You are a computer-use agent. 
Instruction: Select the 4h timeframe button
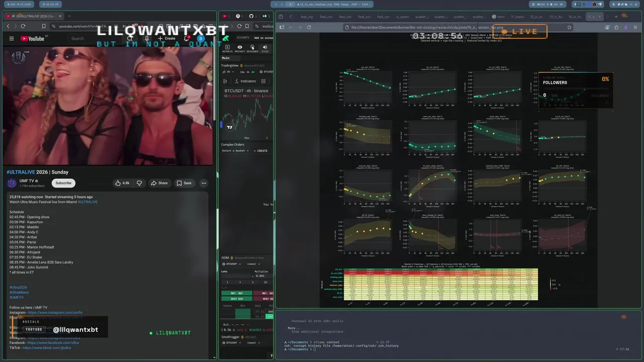pyautogui.click(x=253, y=72)
